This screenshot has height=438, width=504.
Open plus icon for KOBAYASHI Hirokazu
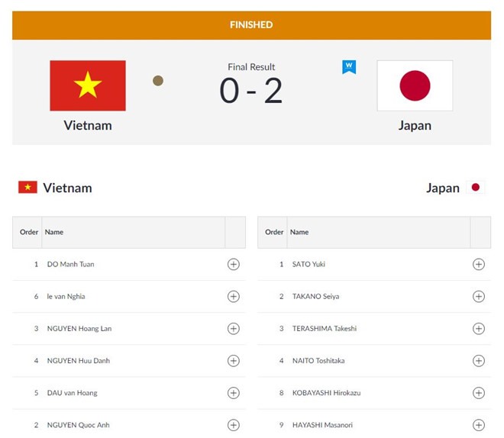pyautogui.click(x=479, y=393)
